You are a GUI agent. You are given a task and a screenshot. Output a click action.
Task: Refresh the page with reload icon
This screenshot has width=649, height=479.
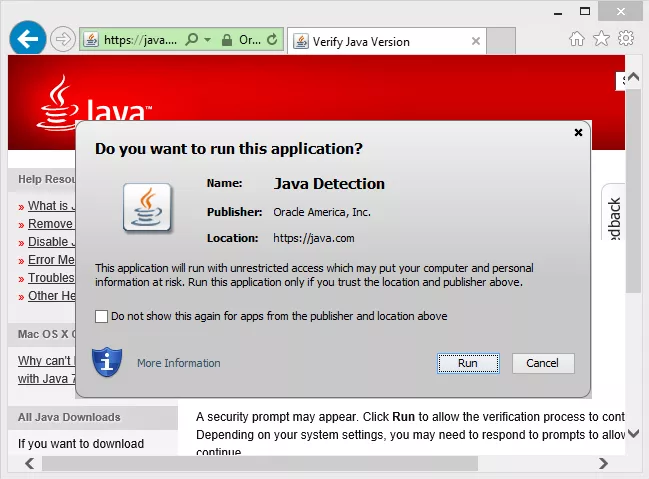[x=272, y=40]
